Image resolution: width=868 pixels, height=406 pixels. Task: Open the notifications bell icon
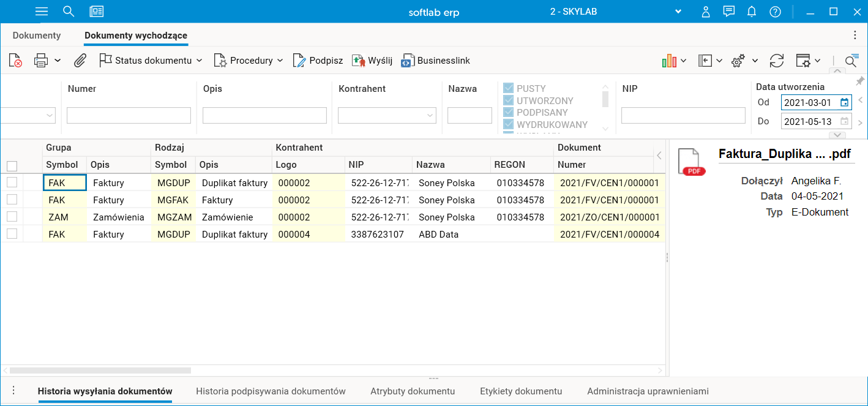[x=752, y=12]
